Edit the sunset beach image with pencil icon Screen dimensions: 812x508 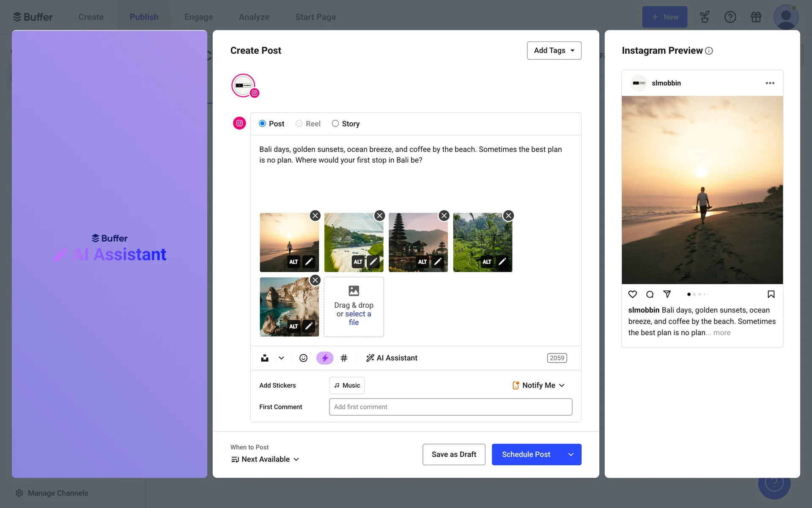point(309,262)
